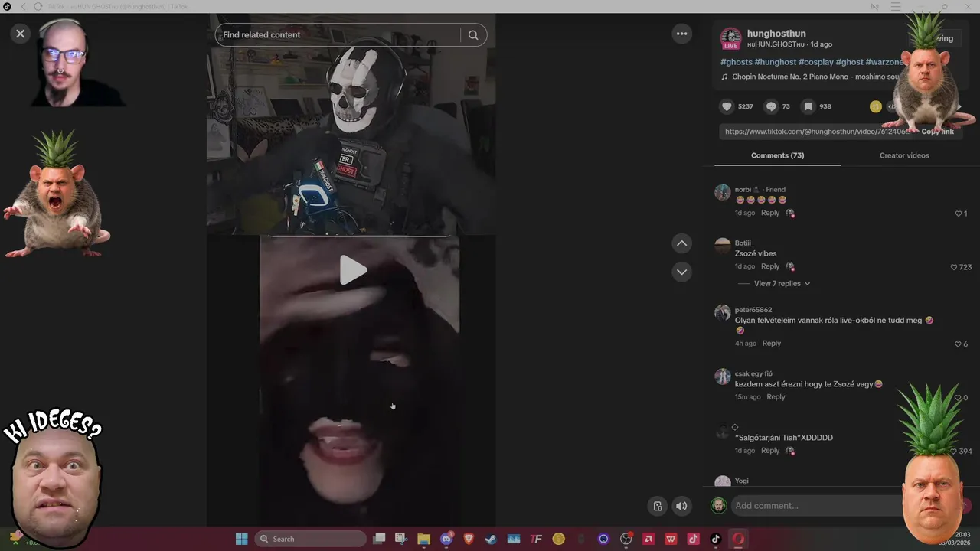Screen dimensions: 980x551
Task: Open the csak egy fiú username
Action: pos(753,373)
